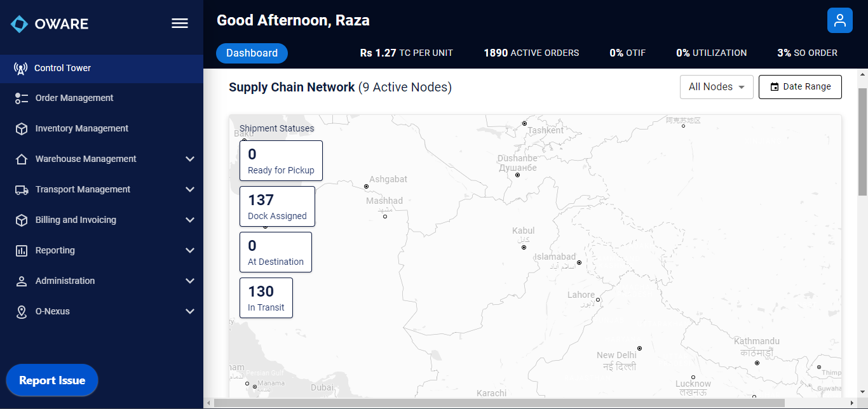The height and width of the screenshot is (409, 868).
Task: Open the Administration menu item
Action: pos(102,281)
